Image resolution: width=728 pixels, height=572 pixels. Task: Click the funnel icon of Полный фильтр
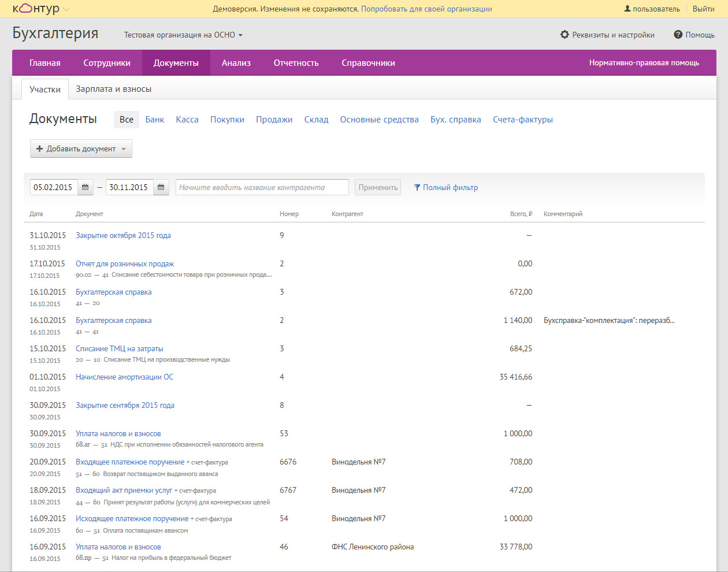point(417,187)
